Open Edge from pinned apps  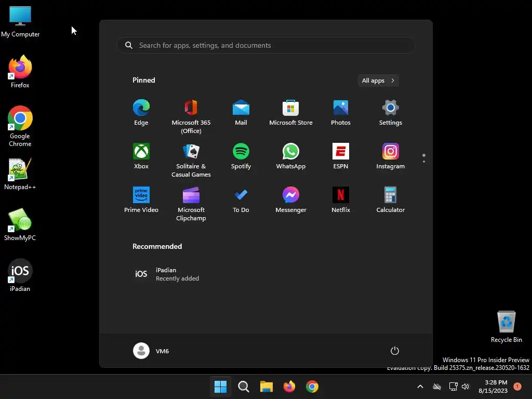(x=141, y=113)
